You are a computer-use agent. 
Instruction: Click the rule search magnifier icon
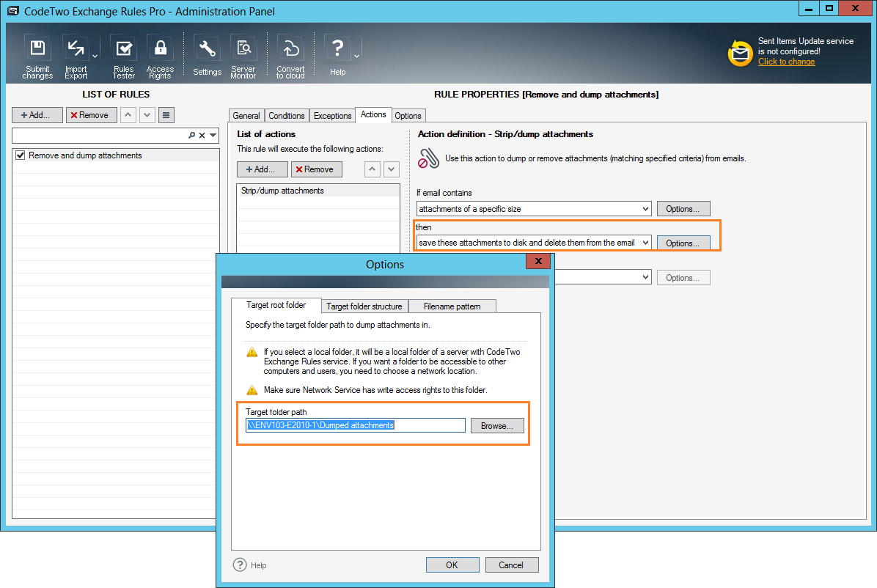point(191,136)
